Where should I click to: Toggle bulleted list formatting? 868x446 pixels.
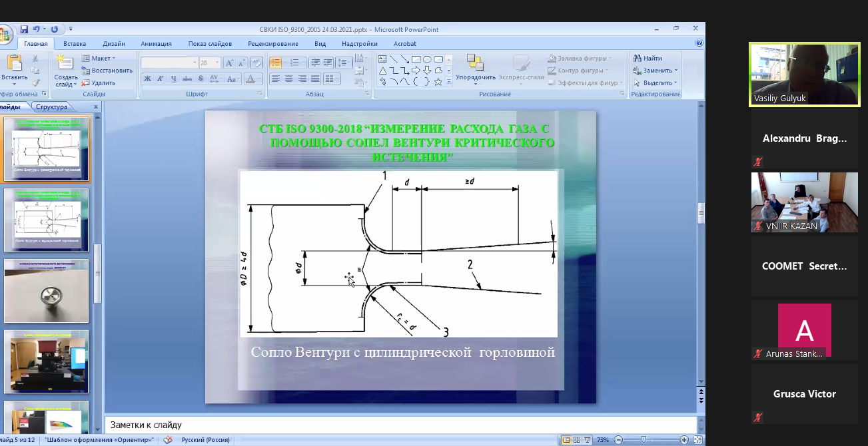pyautogui.click(x=276, y=63)
